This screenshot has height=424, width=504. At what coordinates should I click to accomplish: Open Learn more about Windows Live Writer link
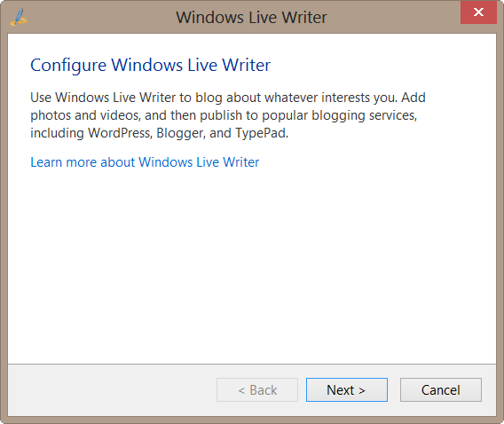(145, 162)
